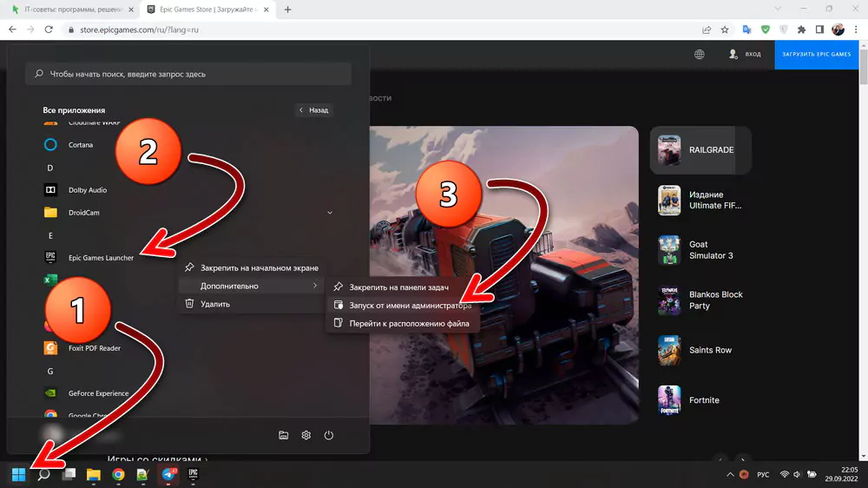Focus the Start menu search field
The image size is (868, 488).
pyautogui.click(x=188, y=74)
